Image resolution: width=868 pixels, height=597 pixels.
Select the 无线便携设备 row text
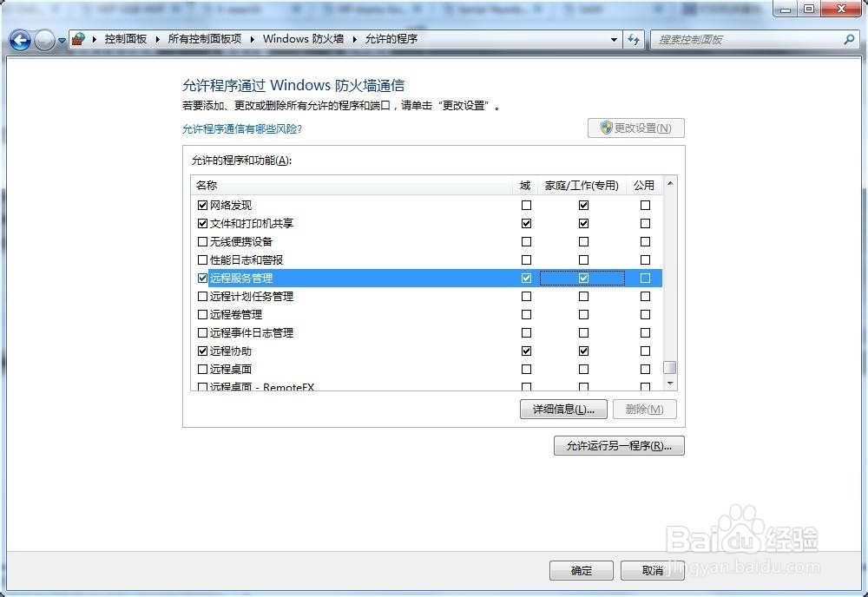pyautogui.click(x=240, y=242)
